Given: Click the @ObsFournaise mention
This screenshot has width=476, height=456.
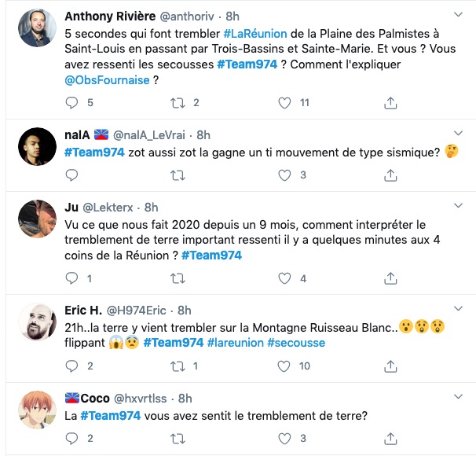Looking at the screenshot, I should coord(107,79).
